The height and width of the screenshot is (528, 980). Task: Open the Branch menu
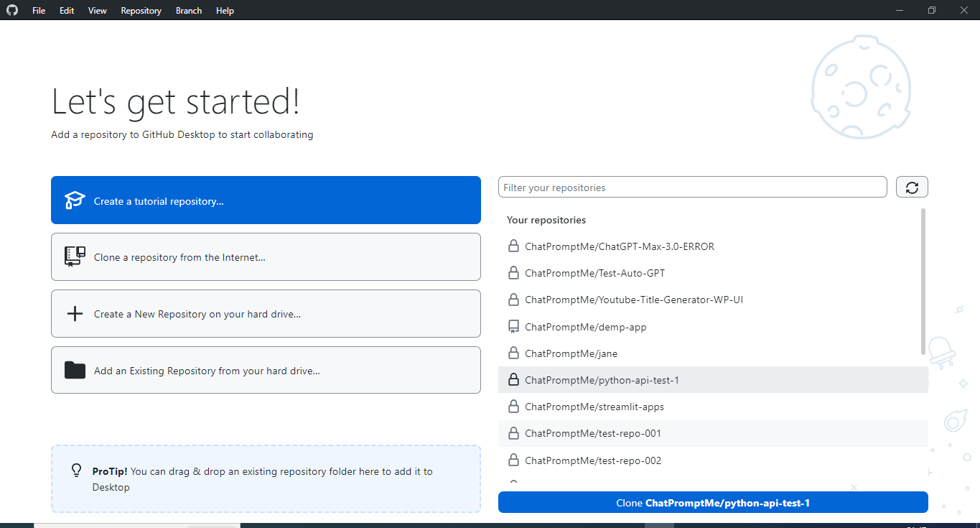tap(188, 10)
